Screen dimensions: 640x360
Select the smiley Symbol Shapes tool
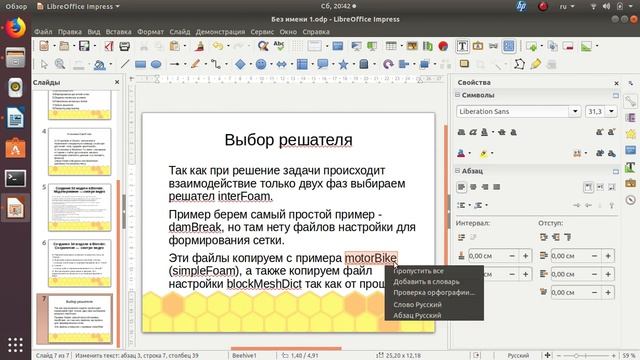pos(261,64)
